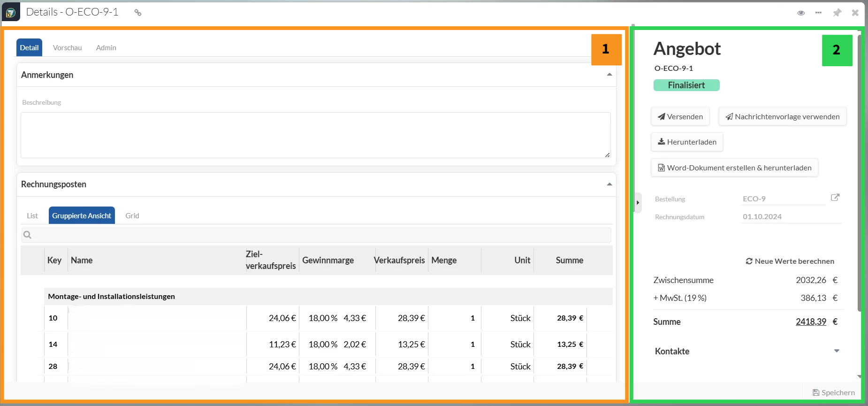
Task: Click the Versenden button
Action: coord(680,117)
